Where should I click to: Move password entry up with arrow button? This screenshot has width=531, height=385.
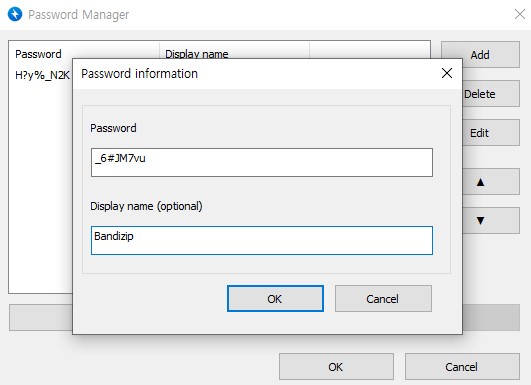click(491, 182)
